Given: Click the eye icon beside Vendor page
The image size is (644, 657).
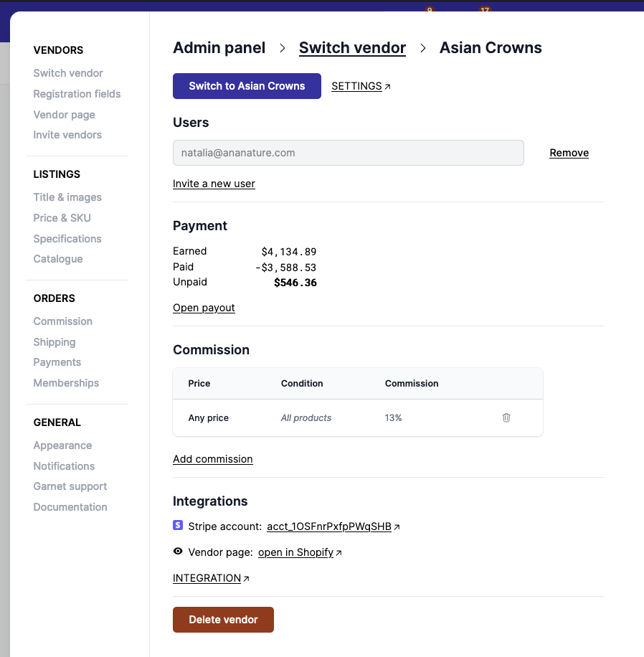Looking at the screenshot, I should tap(178, 552).
